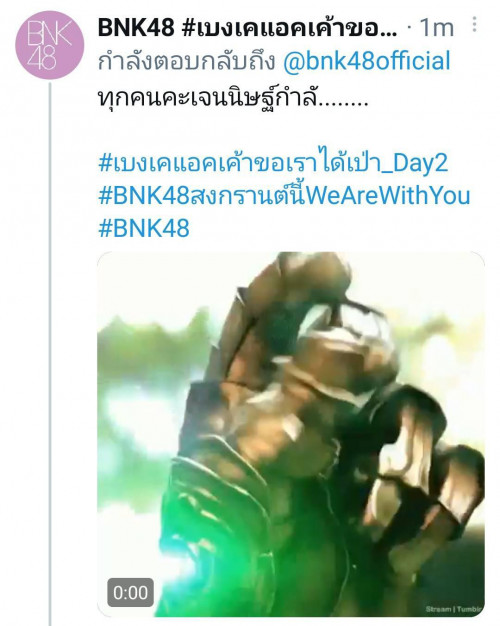
Task: Click the trailing dots after the tweet text
Action: coord(343,105)
